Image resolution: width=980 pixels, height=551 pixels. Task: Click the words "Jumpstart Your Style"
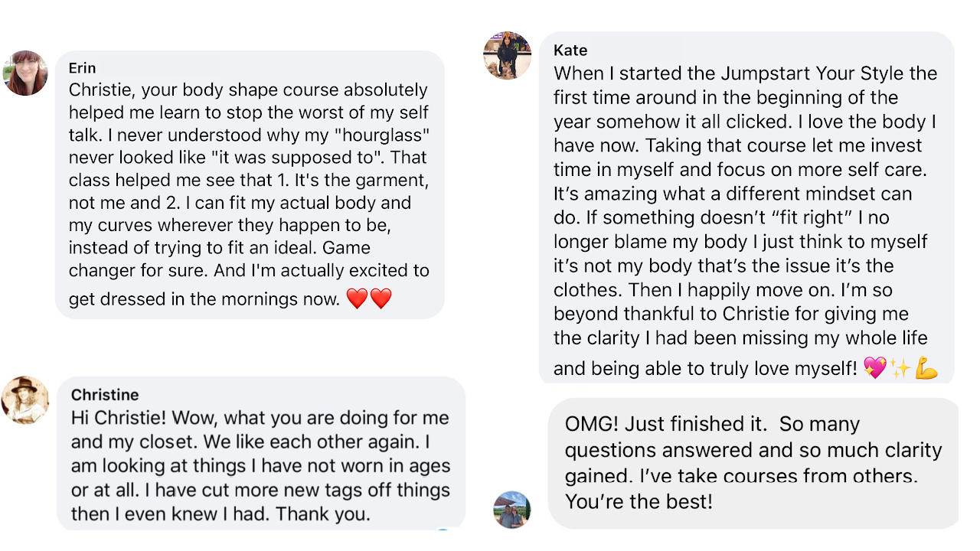pyautogui.click(x=828, y=73)
